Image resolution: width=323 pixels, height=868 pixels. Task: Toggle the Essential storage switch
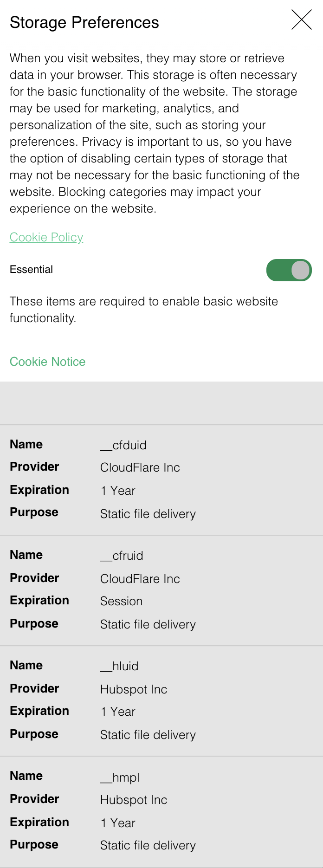pos(289,270)
